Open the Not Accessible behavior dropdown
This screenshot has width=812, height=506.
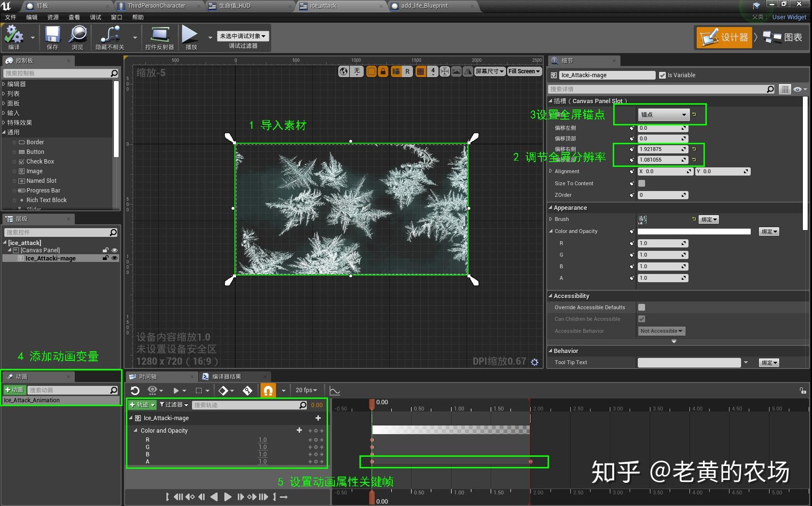661,331
